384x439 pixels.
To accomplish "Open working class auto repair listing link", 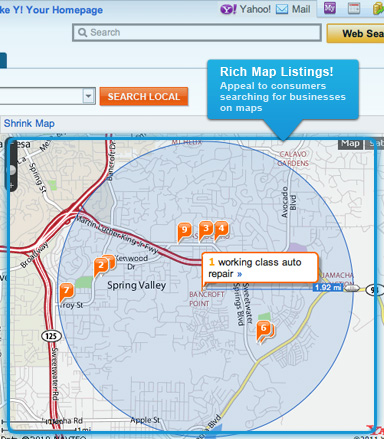I will (x=255, y=268).
